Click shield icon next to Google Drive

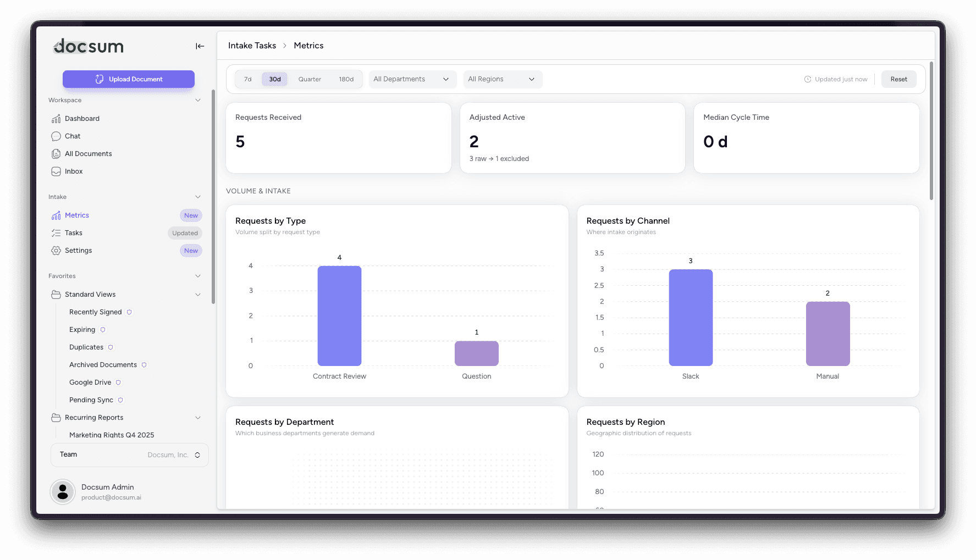click(118, 382)
